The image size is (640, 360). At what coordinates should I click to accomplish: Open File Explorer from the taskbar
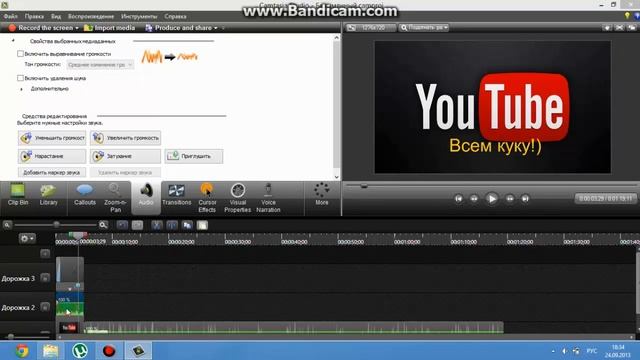[x=51, y=351]
